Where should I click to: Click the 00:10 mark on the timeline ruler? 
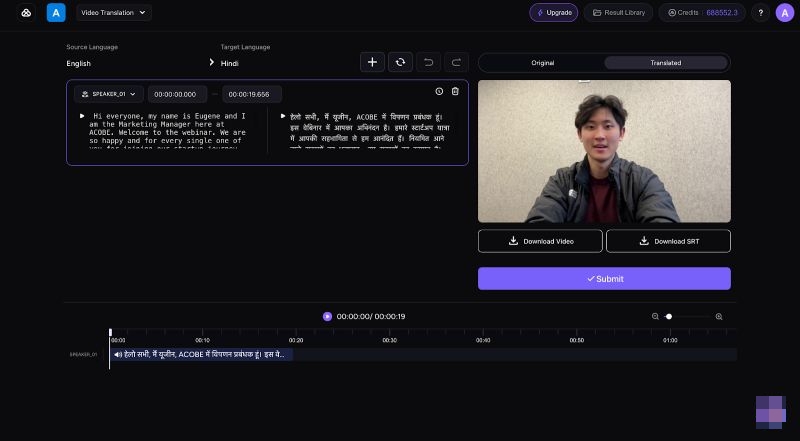click(x=203, y=340)
